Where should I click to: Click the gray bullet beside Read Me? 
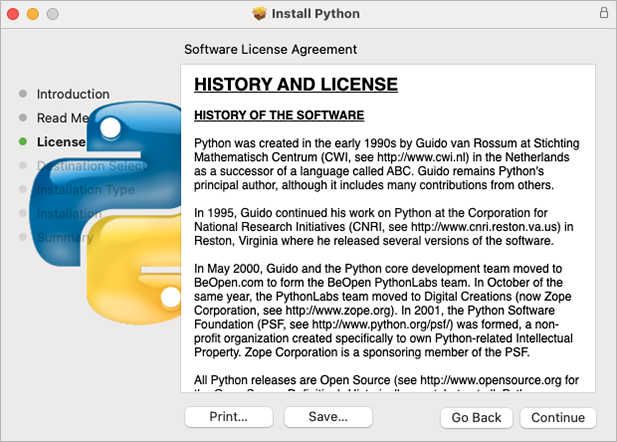[23, 118]
